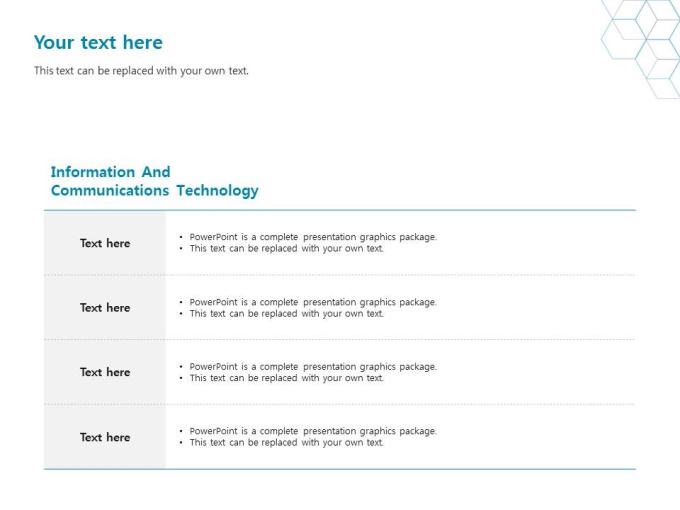Select the second row's "Text here" cell

click(105, 307)
